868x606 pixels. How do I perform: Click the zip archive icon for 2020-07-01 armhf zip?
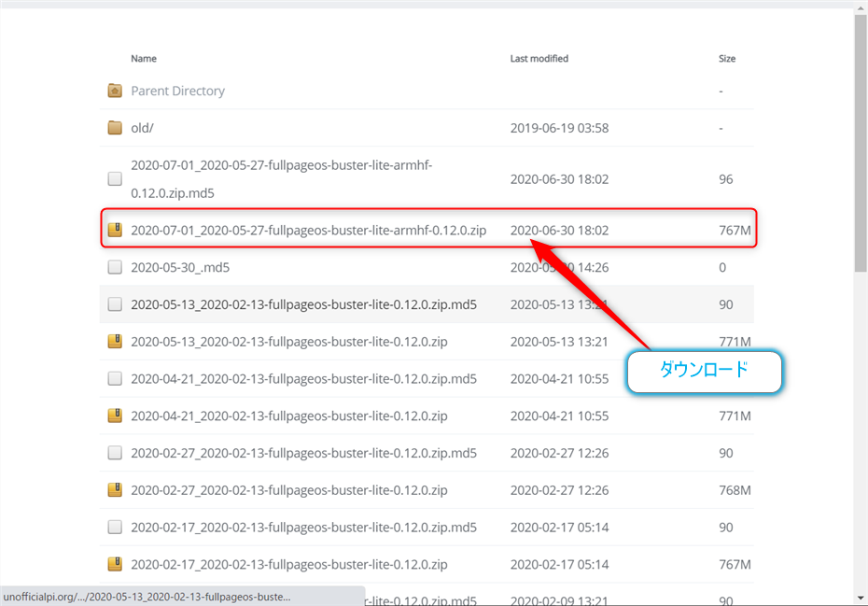(x=115, y=230)
